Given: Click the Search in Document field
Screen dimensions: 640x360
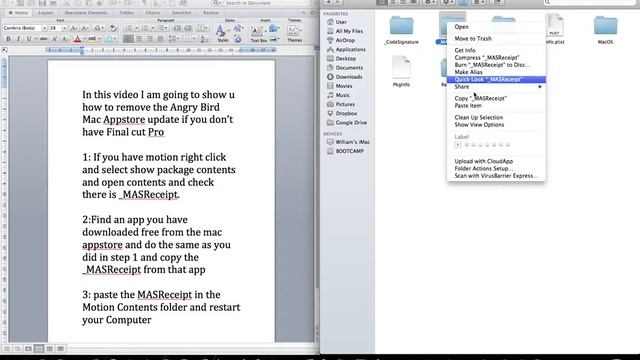Looking at the screenshot, I should [x=261, y=3].
